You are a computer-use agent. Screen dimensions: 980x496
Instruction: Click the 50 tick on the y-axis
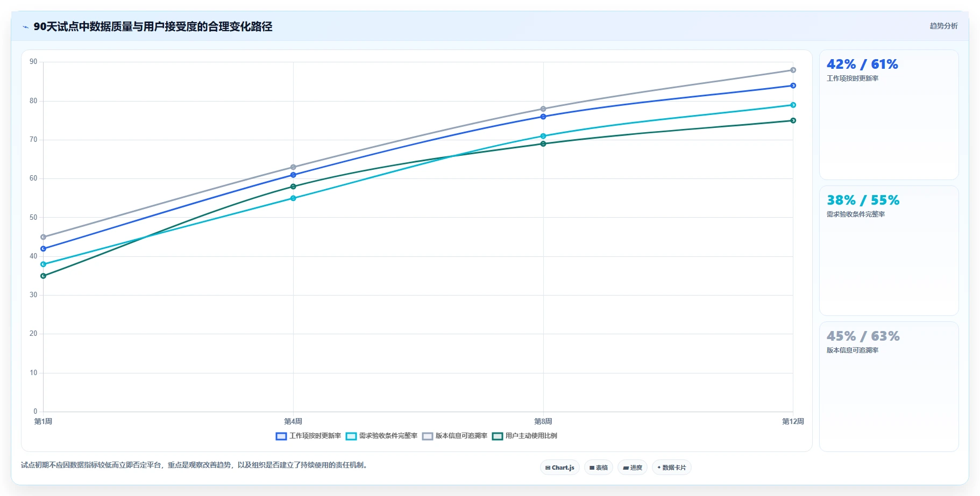pos(33,217)
